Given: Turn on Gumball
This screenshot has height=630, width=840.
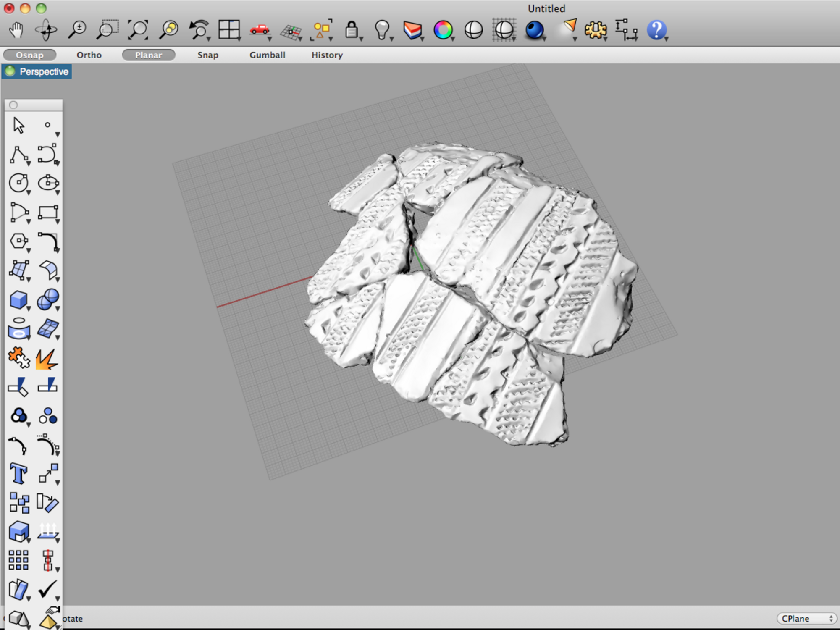Looking at the screenshot, I should 267,55.
